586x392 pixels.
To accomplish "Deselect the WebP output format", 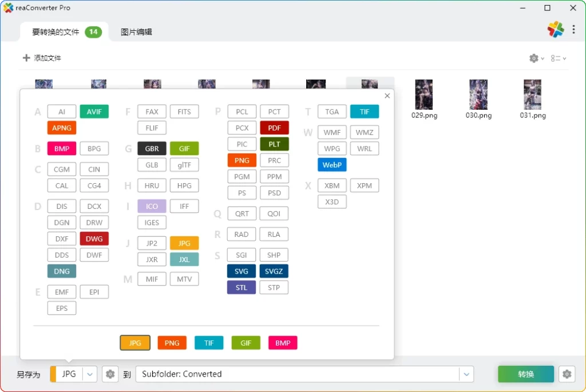I will pos(332,164).
